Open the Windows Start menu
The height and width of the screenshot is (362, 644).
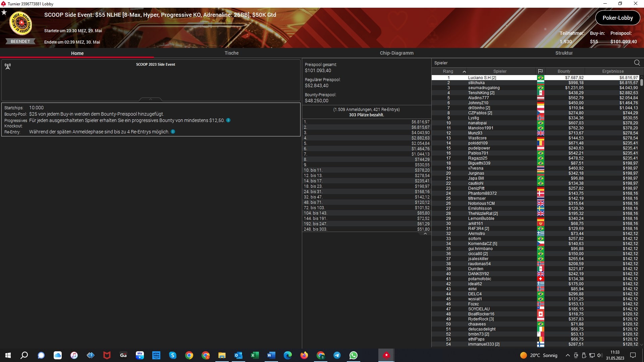[x=8, y=355]
